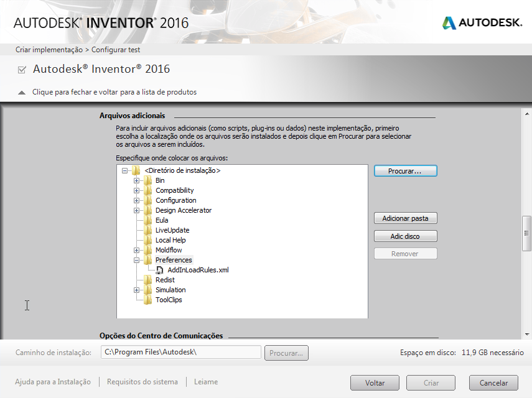Expand the Bin folder node

(x=136, y=180)
